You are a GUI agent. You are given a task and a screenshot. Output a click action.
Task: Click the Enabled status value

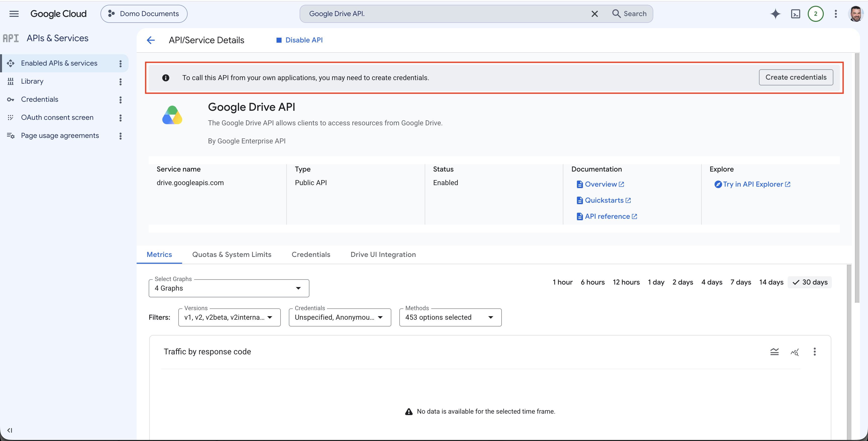[446, 183]
